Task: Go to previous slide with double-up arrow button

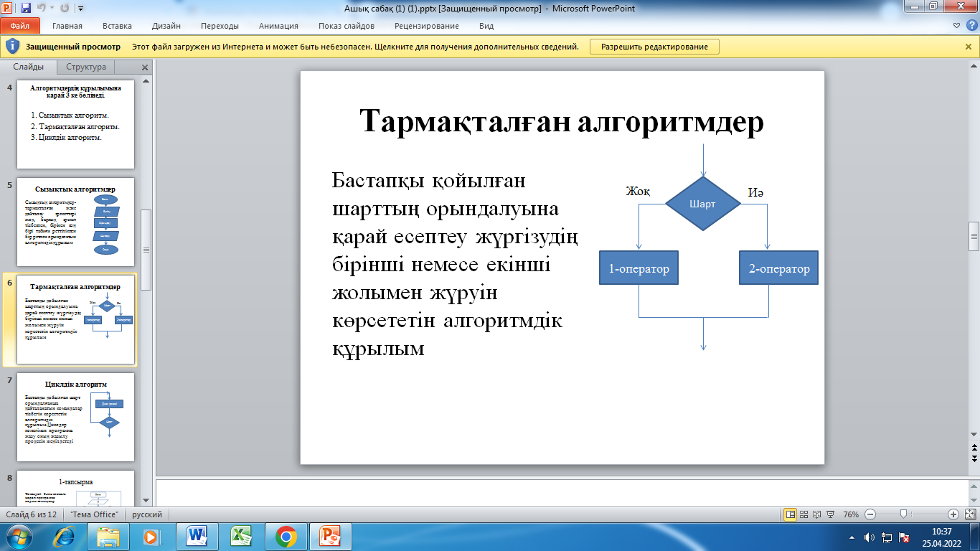Action: coord(974,448)
